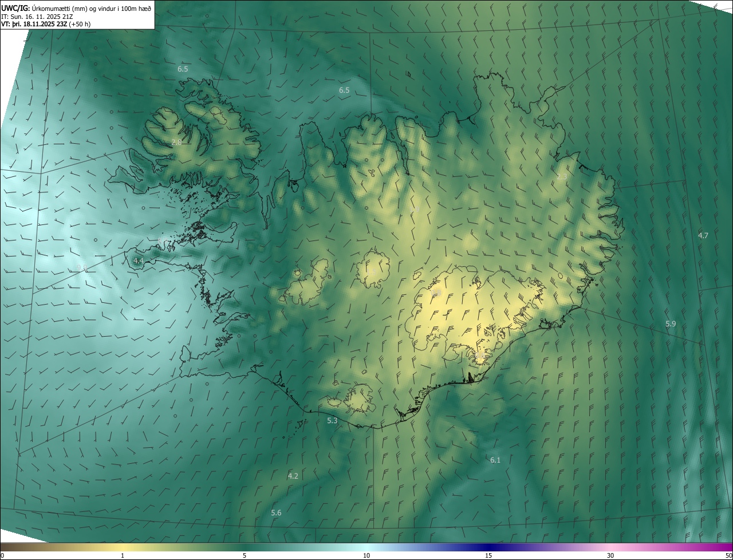Screen dimensions: 733x560
Task: Click the faint 9.9 value west of Snæfellsnes
Action: coord(82,268)
